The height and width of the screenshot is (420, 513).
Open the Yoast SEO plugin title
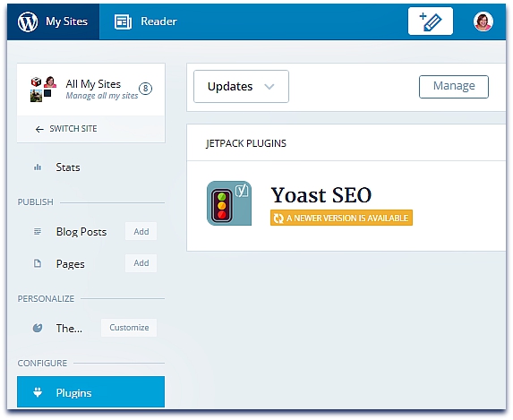coord(321,195)
